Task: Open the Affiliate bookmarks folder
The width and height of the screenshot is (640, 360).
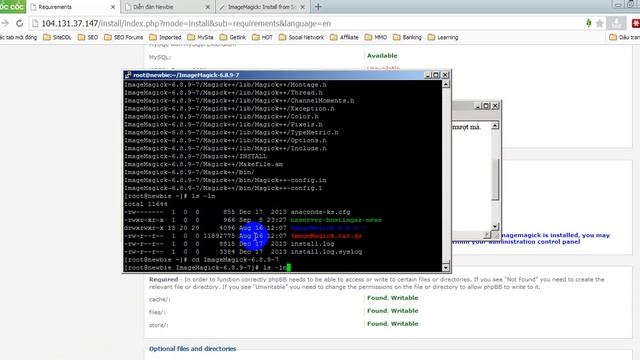Action: click(344, 37)
